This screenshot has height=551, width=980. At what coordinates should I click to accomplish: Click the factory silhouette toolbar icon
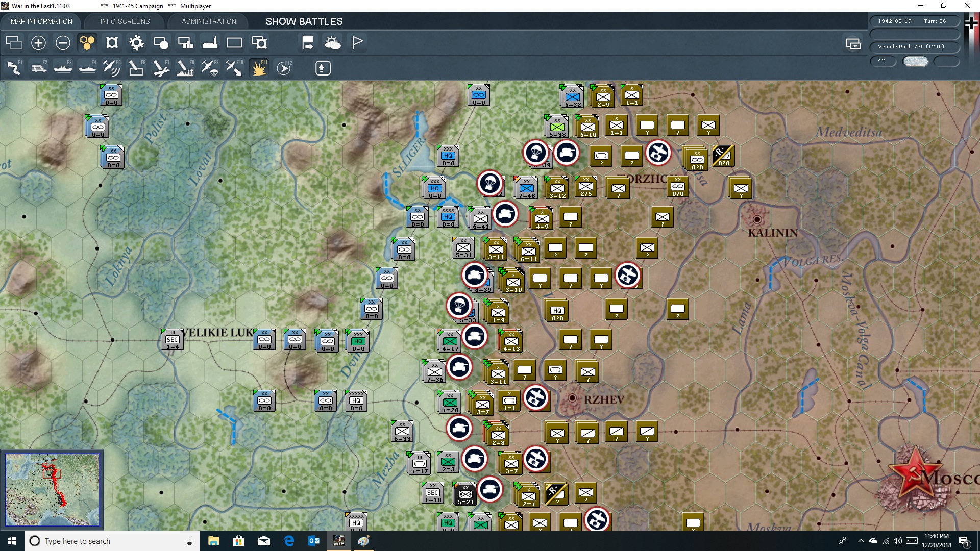coord(210,43)
